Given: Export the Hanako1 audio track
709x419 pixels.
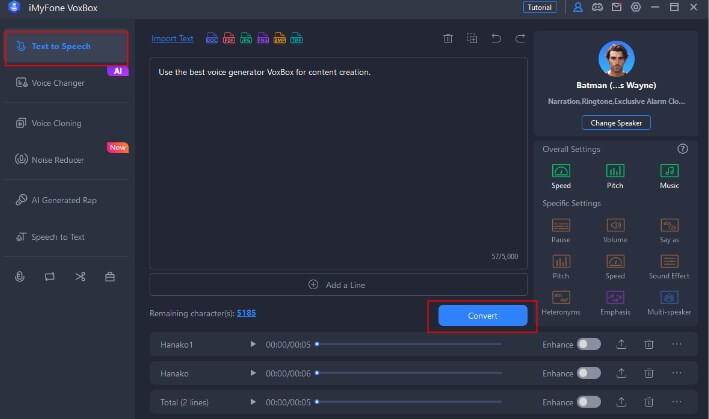Looking at the screenshot, I should [621, 344].
